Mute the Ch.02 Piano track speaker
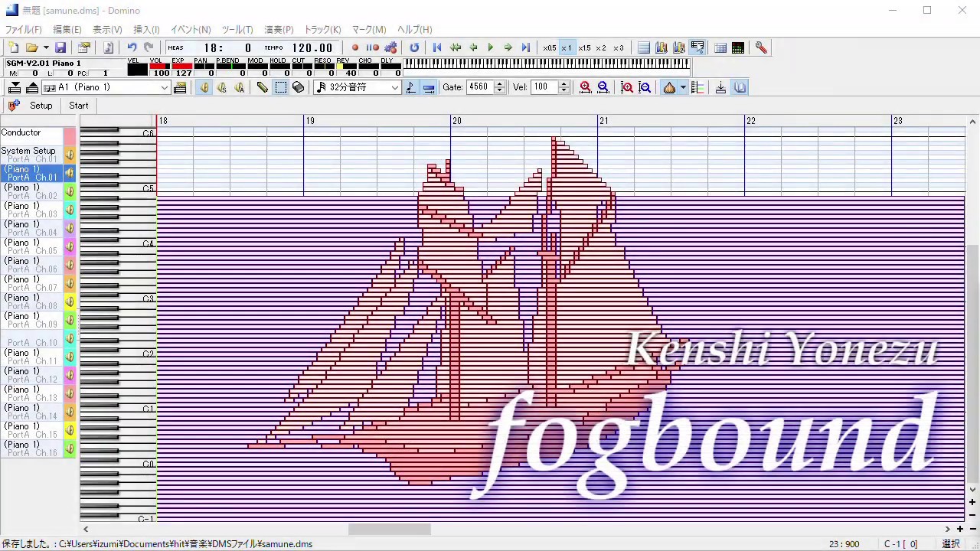The image size is (980, 551). [x=70, y=191]
